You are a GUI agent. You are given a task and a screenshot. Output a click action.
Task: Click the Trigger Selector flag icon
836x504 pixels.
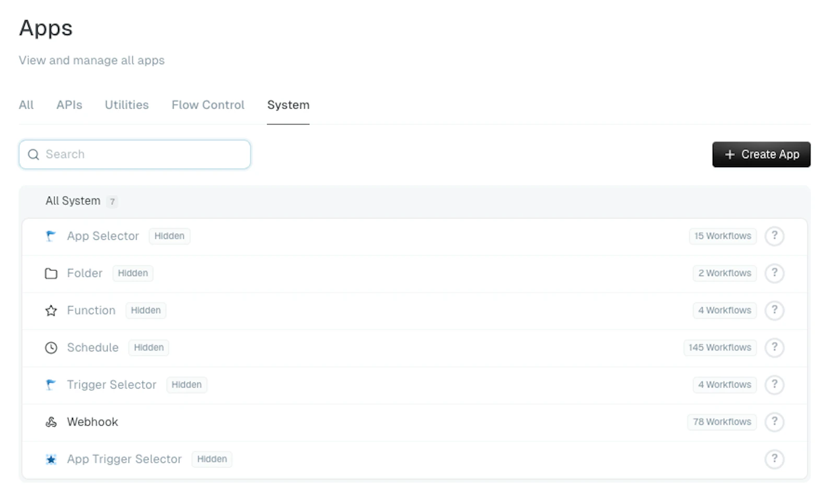[51, 385]
